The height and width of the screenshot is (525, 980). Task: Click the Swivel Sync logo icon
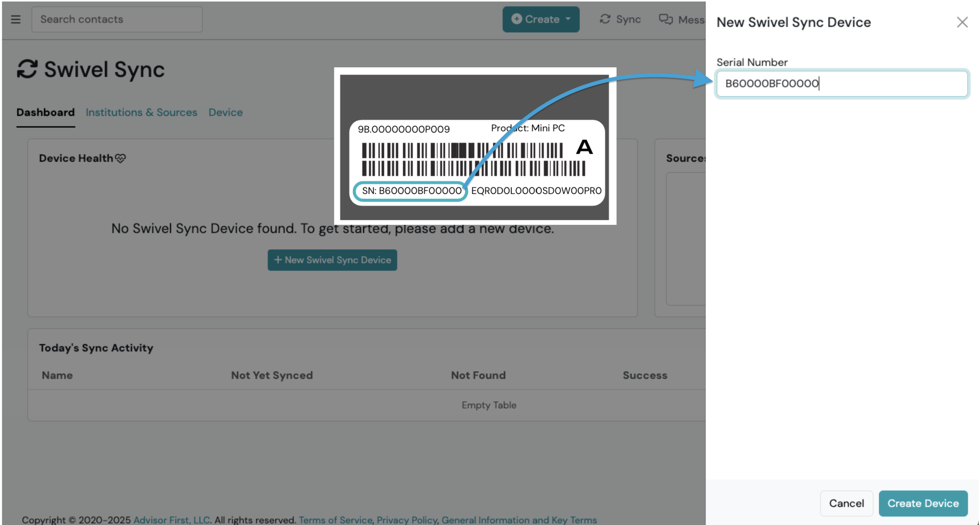pos(27,69)
